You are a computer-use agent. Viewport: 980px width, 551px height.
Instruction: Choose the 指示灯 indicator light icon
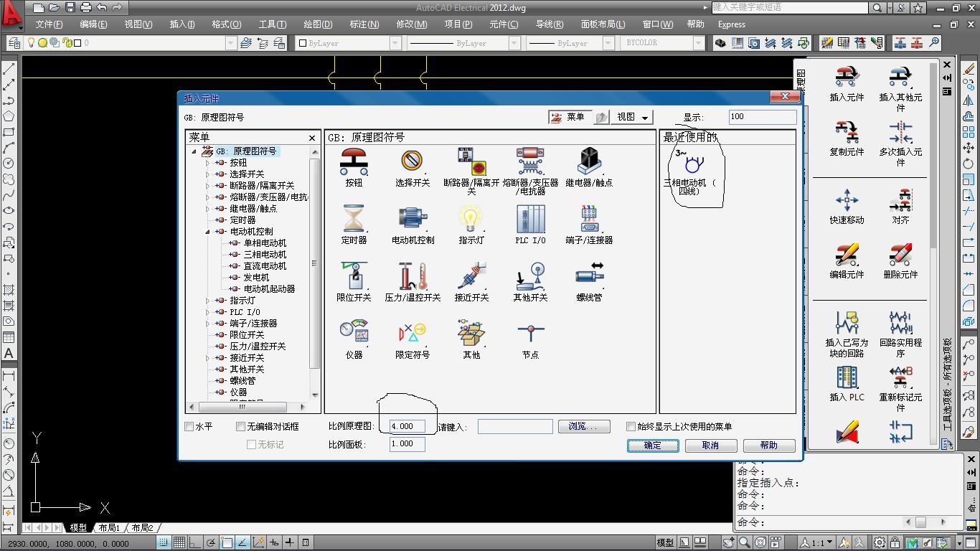point(471,220)
